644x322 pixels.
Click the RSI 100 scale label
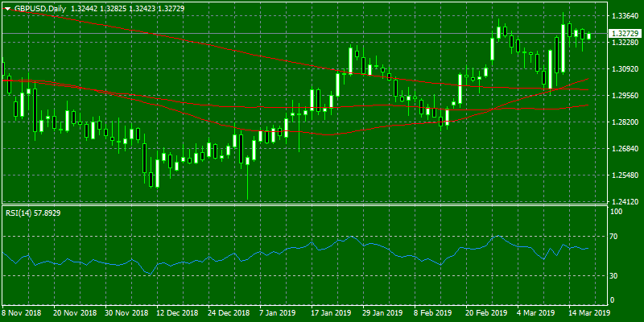(x=617, y=212)
